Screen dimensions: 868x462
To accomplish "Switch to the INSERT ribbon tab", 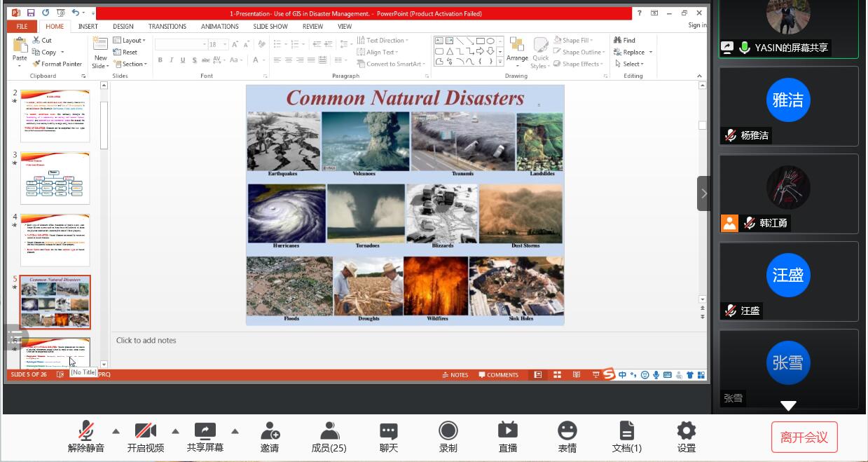I will coord(88,27).
